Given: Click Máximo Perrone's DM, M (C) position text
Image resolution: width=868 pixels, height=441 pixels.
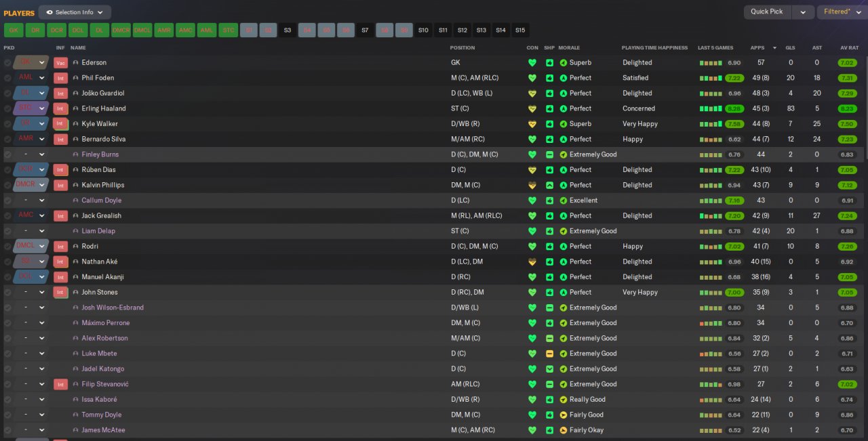Looking at the screenshot, I should pyautogui.click(x=465, y=323).
